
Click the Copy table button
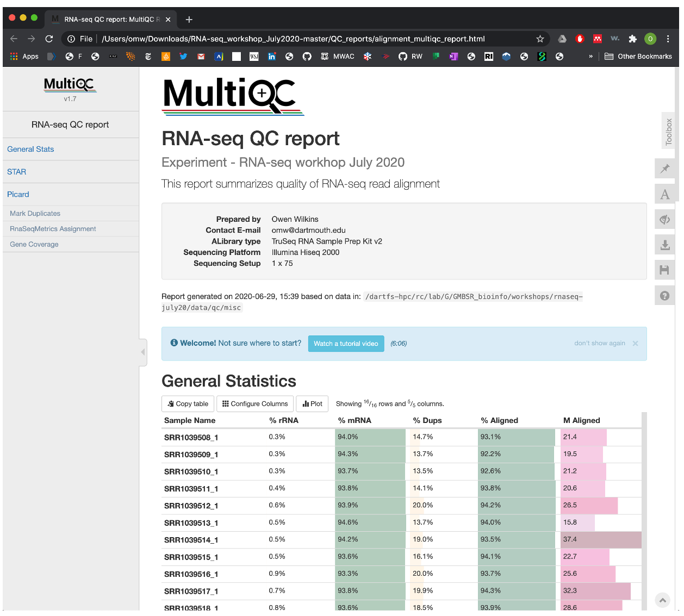[x=188, y=404]
